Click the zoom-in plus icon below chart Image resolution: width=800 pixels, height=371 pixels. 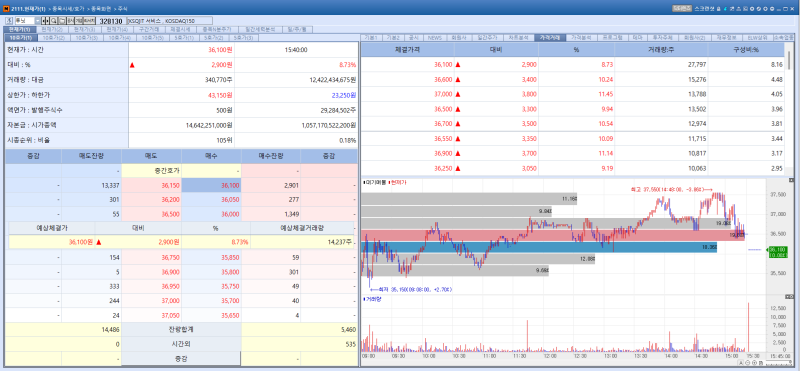[x=754, y=363]
